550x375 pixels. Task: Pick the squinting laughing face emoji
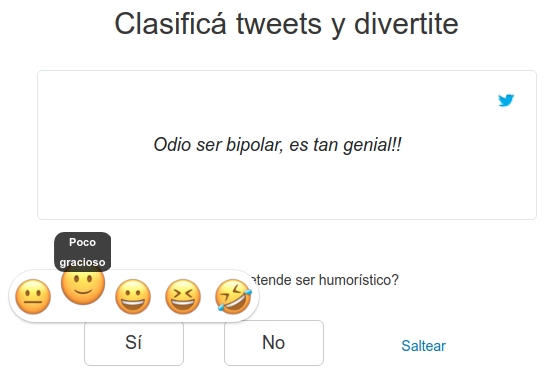pyautogui.click(x=183, y=297)
